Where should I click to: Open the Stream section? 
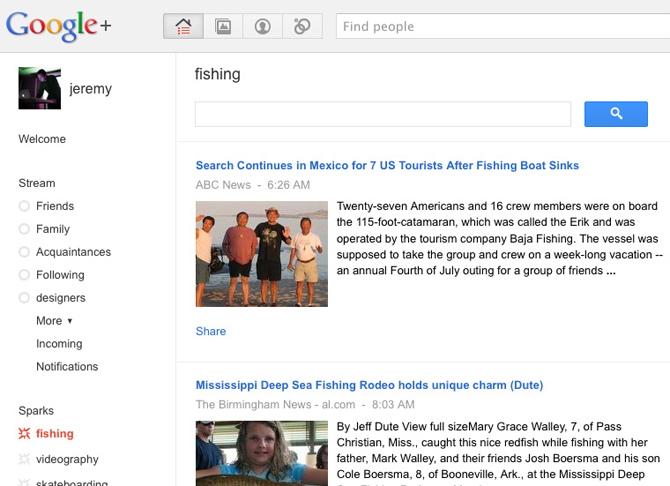pyautogui.click(x=37, y=183)
